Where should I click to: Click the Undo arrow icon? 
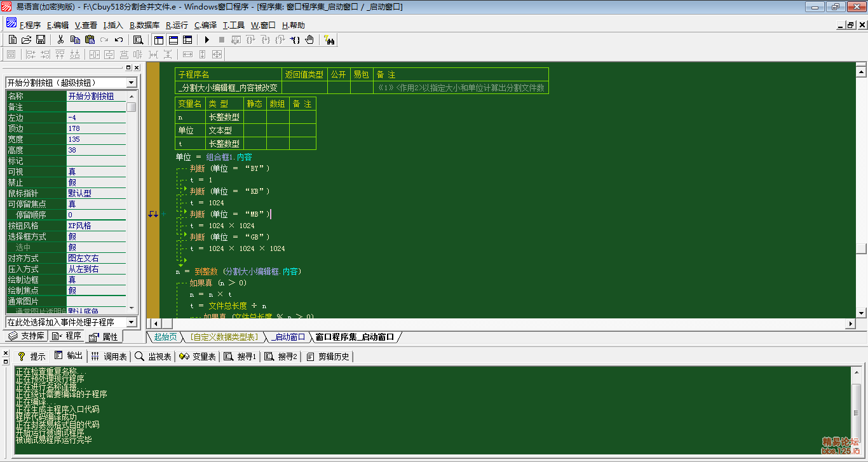click(119, 40)
